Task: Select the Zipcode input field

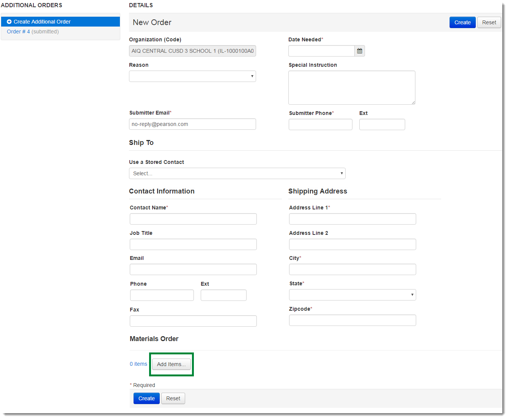Action: click(352, 320)
